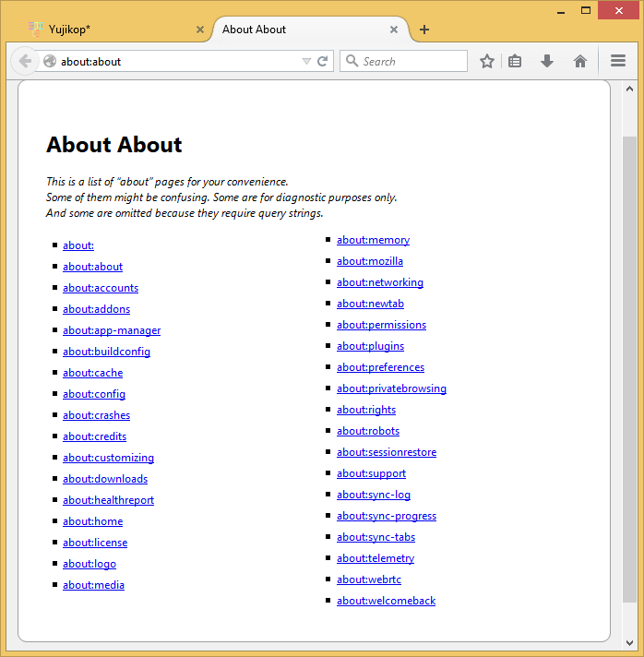644x657 pixels.
Task: Select the About About tab
Action: pos(310,30)
